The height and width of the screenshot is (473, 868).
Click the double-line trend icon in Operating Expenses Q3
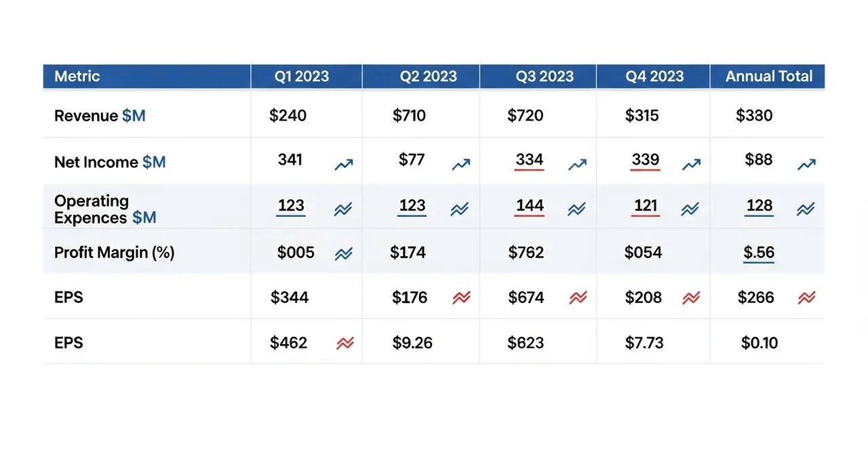point(576,209)
